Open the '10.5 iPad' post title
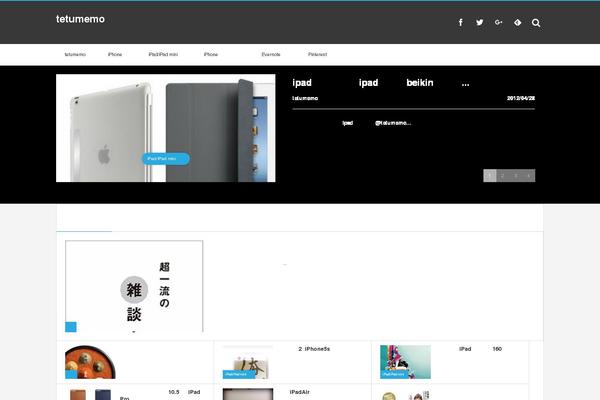The image size is (600, 400). (x=184, y=392)
